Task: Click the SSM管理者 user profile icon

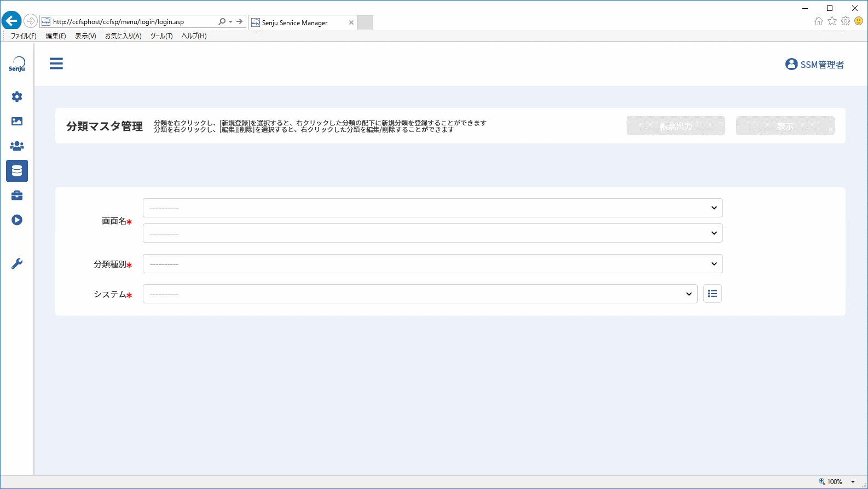Action: click(791, 64)
